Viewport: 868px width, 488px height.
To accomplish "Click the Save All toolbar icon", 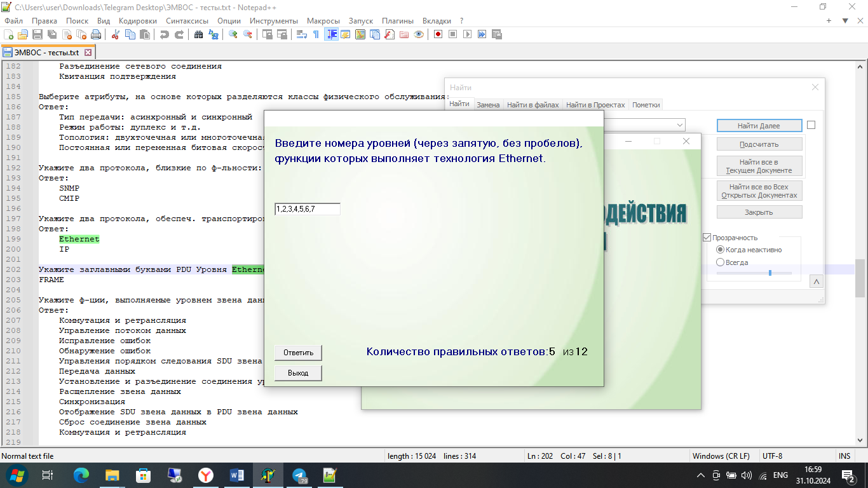I will pyautogui.click(x=52, y=34).
